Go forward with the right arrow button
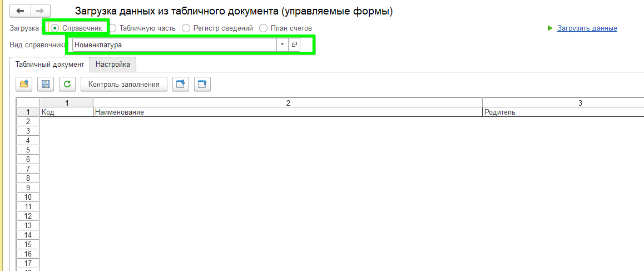The image size is (644, 271). point(40,11)
